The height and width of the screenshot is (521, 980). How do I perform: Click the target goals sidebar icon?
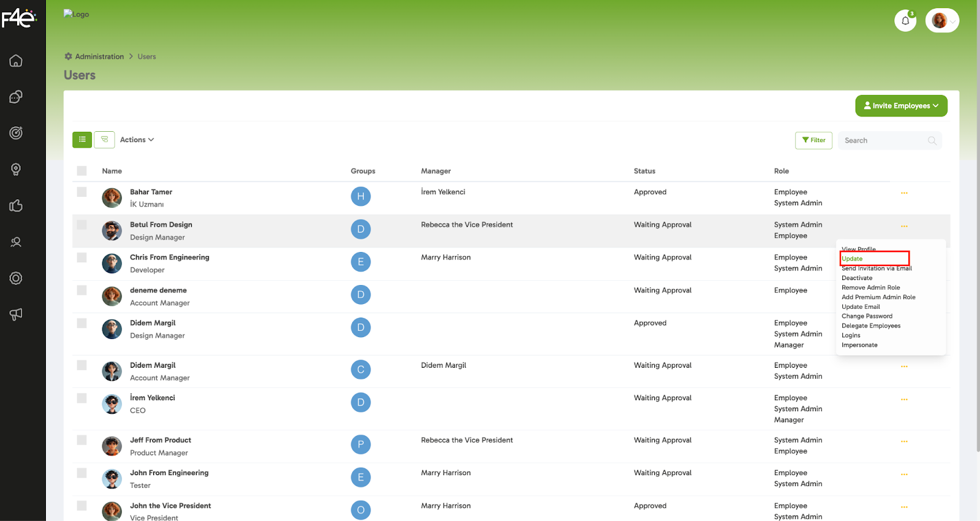point(16,133)
